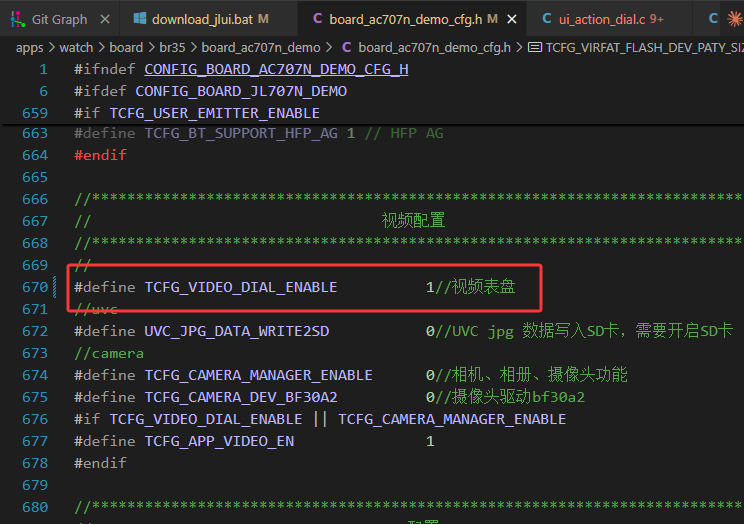Click the Windows batch file icon on download_jlui.bat tab
Screen dimensions: 744x524
140,19
